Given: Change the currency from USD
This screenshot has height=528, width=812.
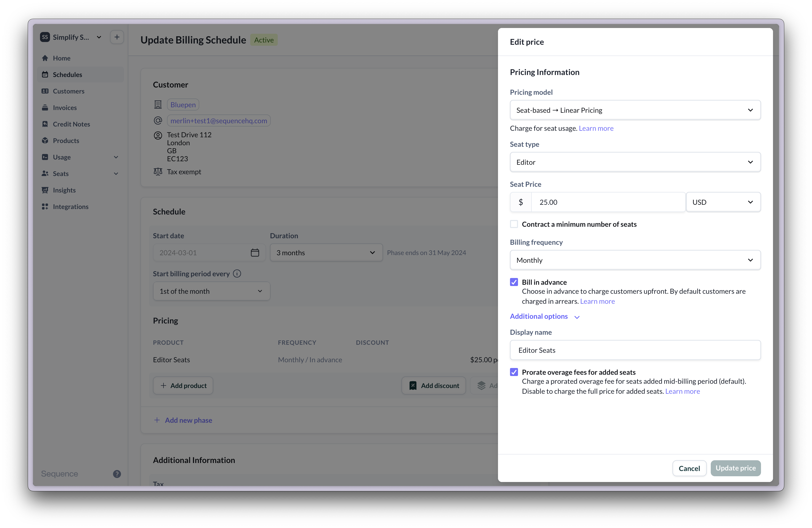Looking at the screenshot, I should click(723, 202).
